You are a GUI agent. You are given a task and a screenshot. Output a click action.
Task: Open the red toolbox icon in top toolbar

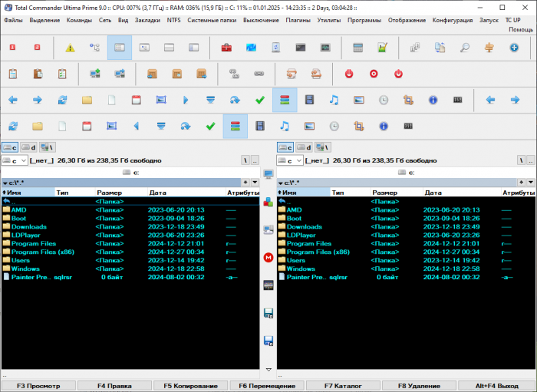pos(226,48)
